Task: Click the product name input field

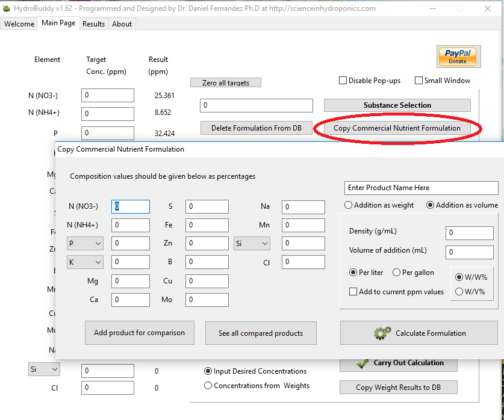Action: (421, 188)
